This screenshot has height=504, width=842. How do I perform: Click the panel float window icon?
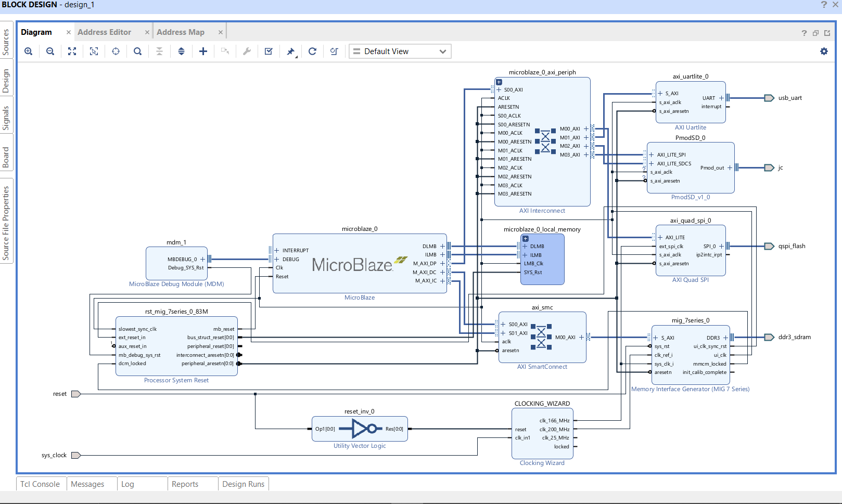pos(815,33)
